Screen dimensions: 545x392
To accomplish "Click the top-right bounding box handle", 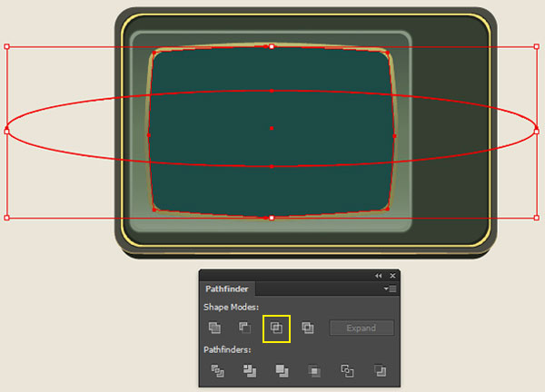I will pos(537,46).
